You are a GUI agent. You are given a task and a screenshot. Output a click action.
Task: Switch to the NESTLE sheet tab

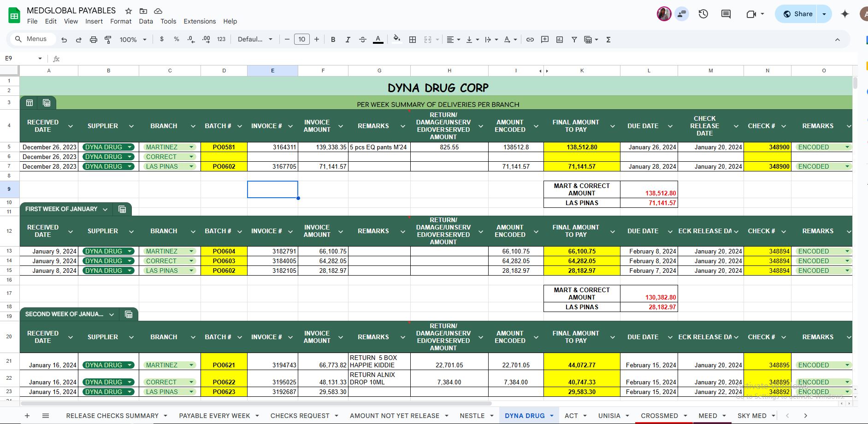pyautogui.click(x=472, y=416)
